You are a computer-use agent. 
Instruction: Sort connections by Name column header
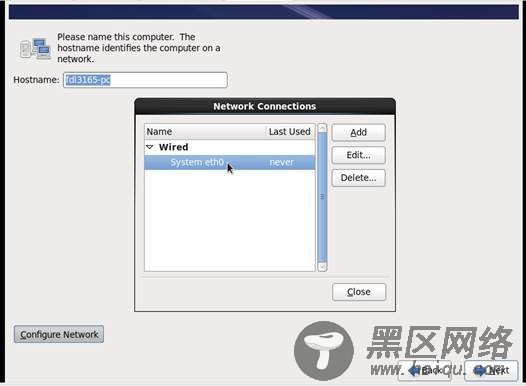205,131
